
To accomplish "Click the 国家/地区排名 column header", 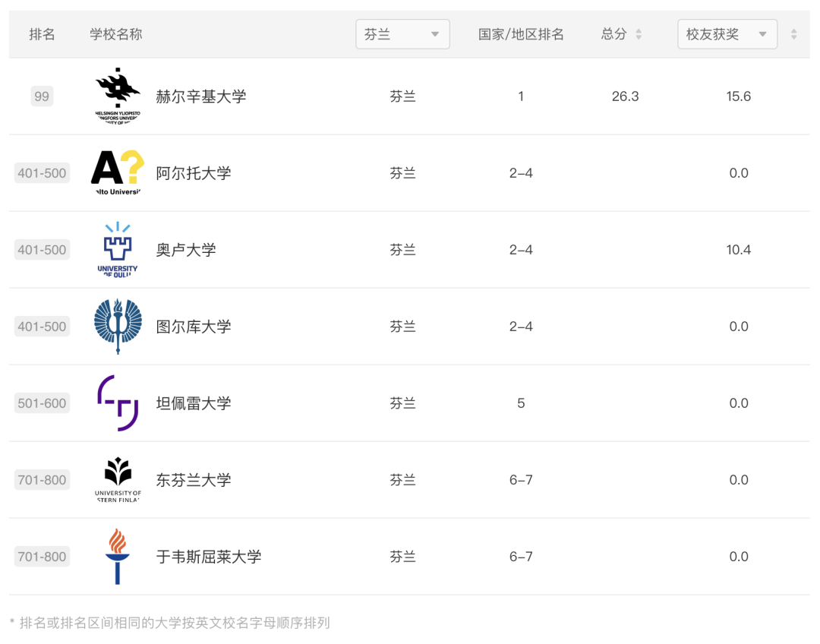I will click(x=521, y=34).
